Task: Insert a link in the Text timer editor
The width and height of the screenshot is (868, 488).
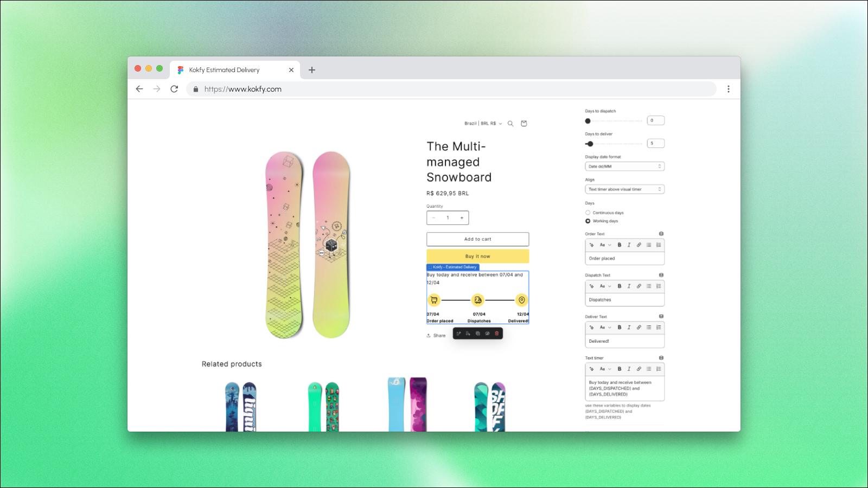Action: pyautogui.click(x=639, y=369)
